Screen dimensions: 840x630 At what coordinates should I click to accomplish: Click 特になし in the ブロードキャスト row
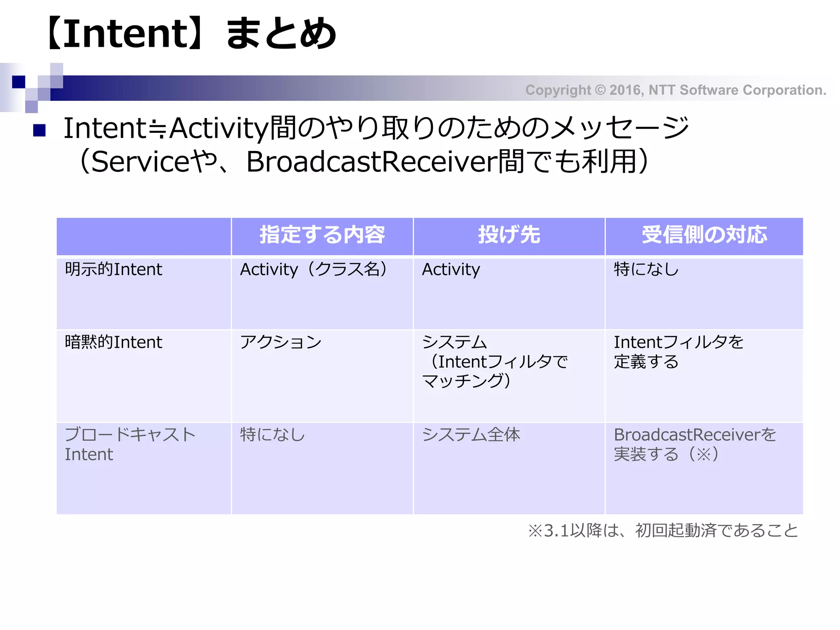pyautogui.click(x=273, y=435)
